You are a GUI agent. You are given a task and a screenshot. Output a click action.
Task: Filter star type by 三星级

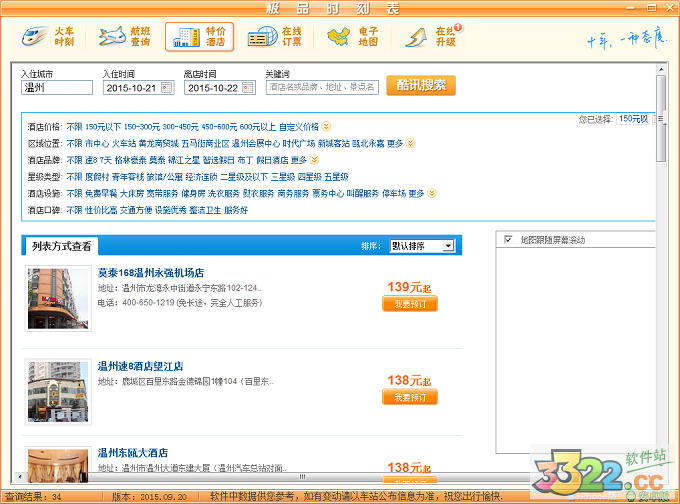coord(283,177)
